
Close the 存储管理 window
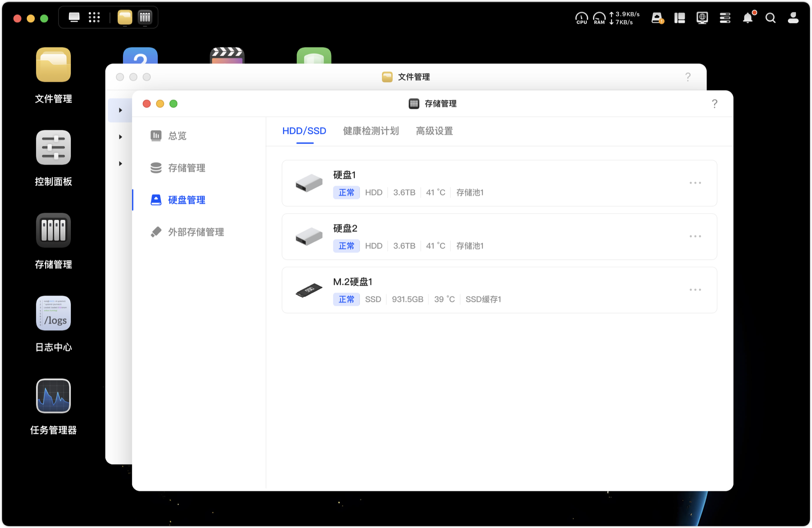click(147, 104)
